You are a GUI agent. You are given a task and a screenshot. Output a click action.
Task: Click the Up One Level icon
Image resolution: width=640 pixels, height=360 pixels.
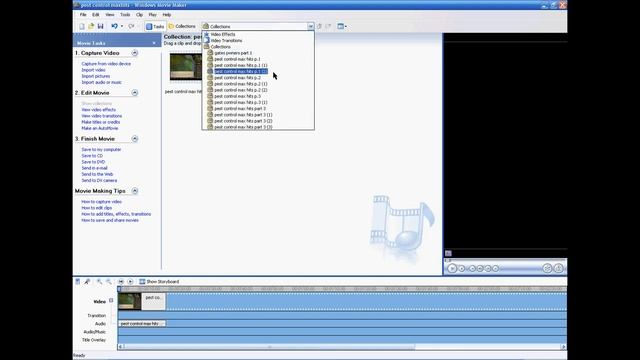point(319,26)
